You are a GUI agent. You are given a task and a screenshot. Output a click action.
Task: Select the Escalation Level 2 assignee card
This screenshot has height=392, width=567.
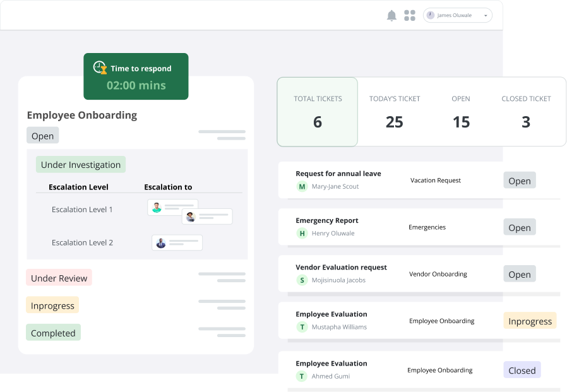pyautogui.click(x=177, y=242)
